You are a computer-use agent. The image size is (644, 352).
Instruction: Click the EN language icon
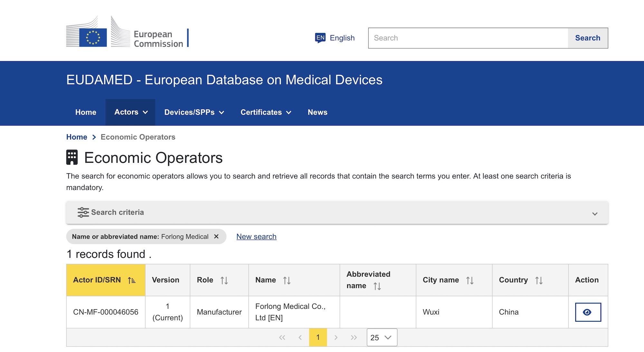320,38
